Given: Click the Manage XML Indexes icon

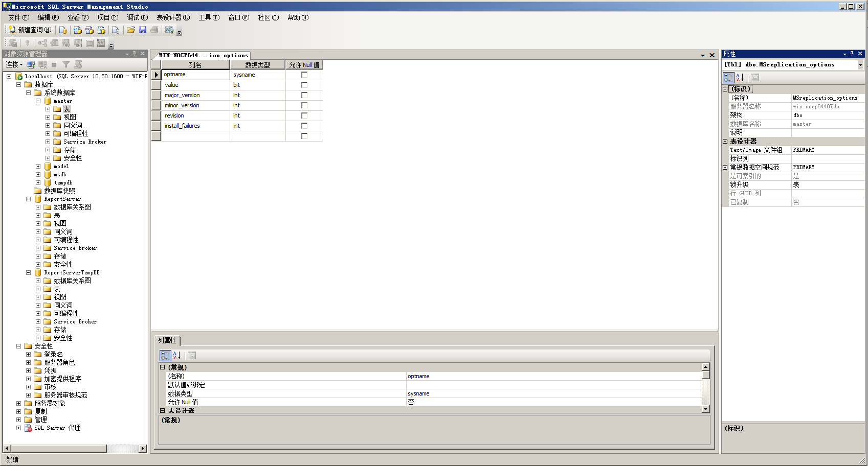Looking at the screenshot, I should point(78,43).
